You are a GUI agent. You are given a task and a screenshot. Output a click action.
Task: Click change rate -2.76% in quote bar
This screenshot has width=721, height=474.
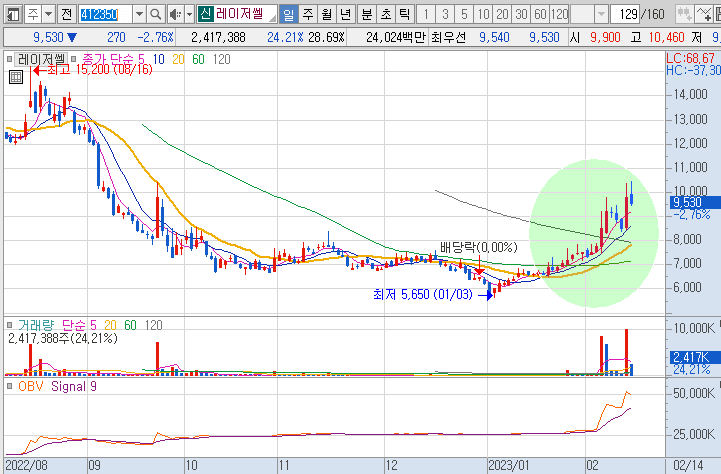(x=155, y=37)
